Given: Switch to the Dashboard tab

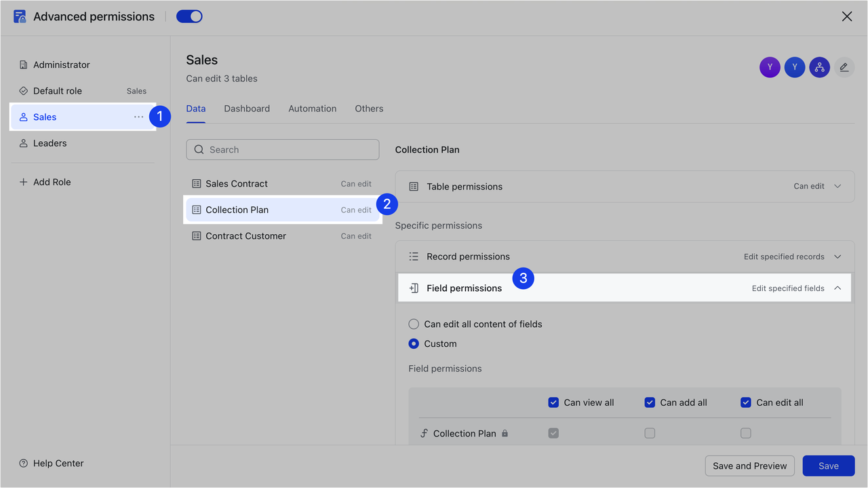Looking at the screenshot, I should [x=247, y=109].
